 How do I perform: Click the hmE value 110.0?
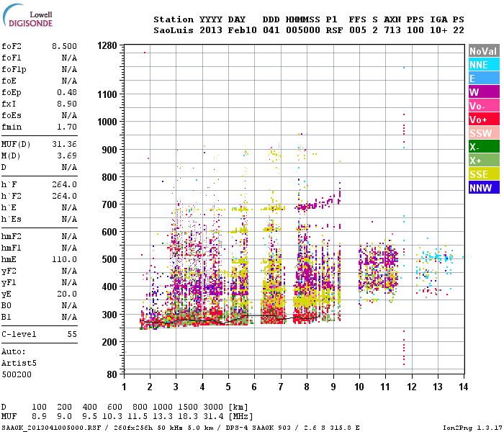(x=64, y=259)
